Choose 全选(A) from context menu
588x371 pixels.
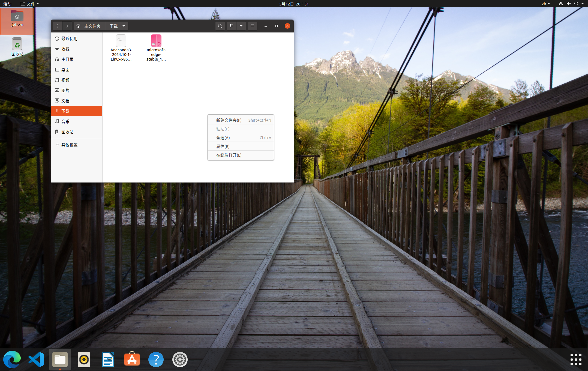241,137
